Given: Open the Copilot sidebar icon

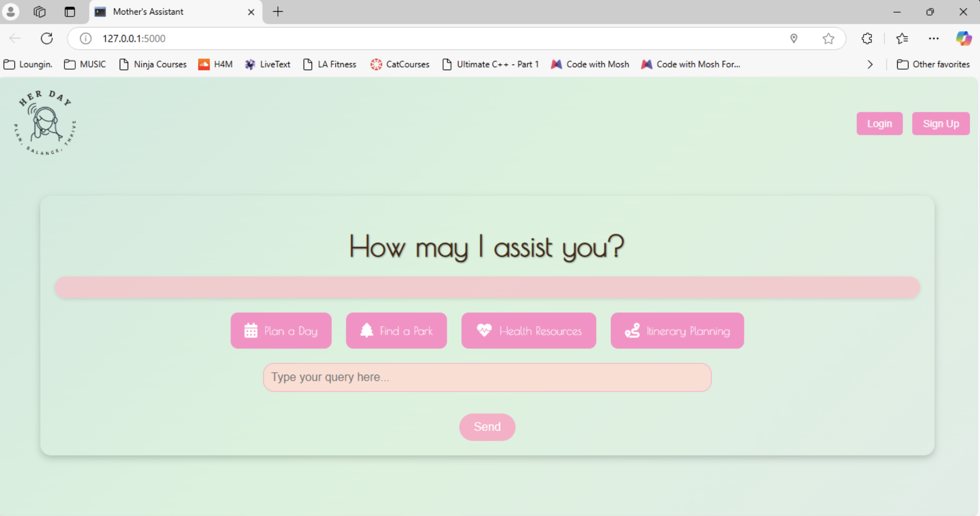Looking at the screenshot, I should point(963,38).
